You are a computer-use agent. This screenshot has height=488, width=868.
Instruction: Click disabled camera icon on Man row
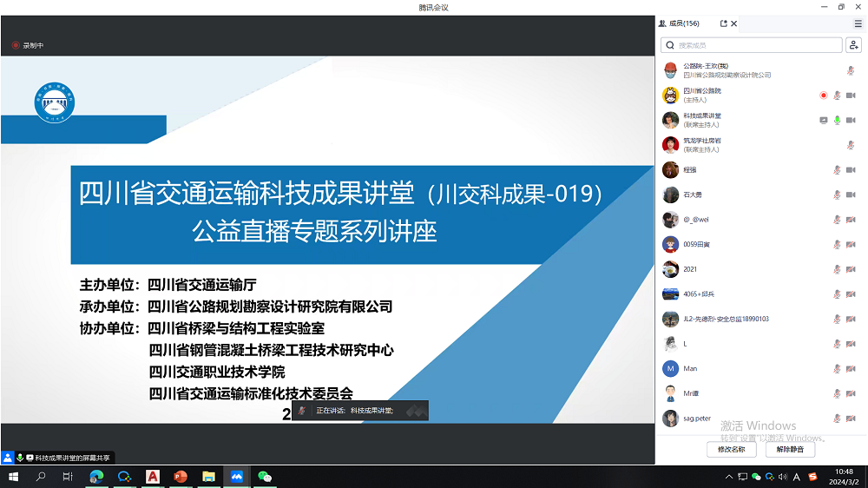tap(851, 369)
